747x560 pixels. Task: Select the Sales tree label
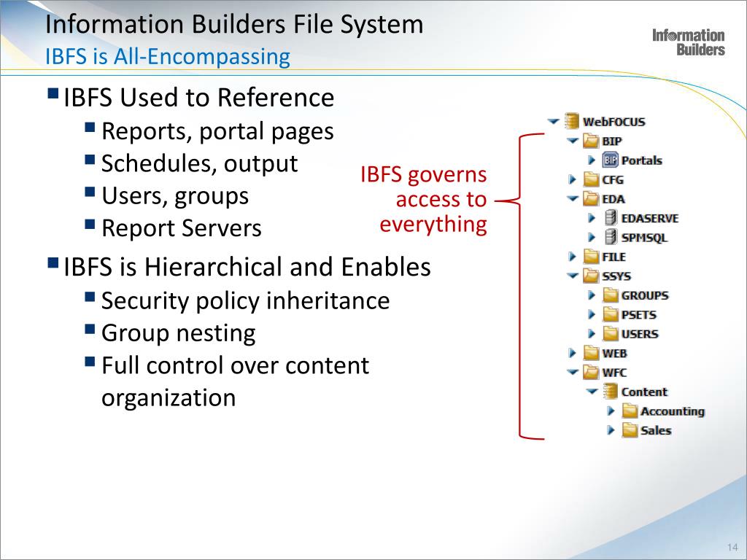pos(656,430)
